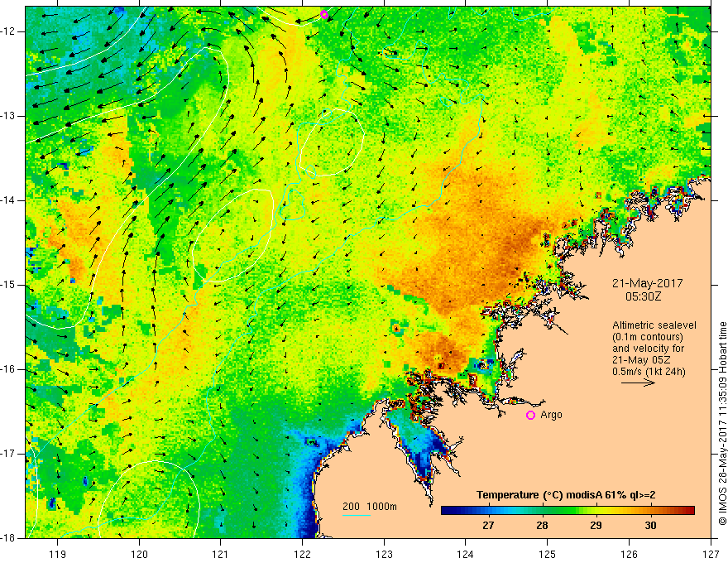The image size is (728, 563).
Task: Click the 28 label under the color bar
Action: [x=542, y=525]
